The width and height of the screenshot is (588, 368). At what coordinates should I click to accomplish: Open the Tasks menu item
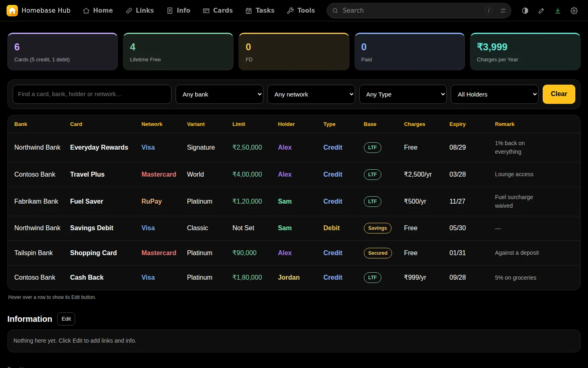click(x=260, y=11)
